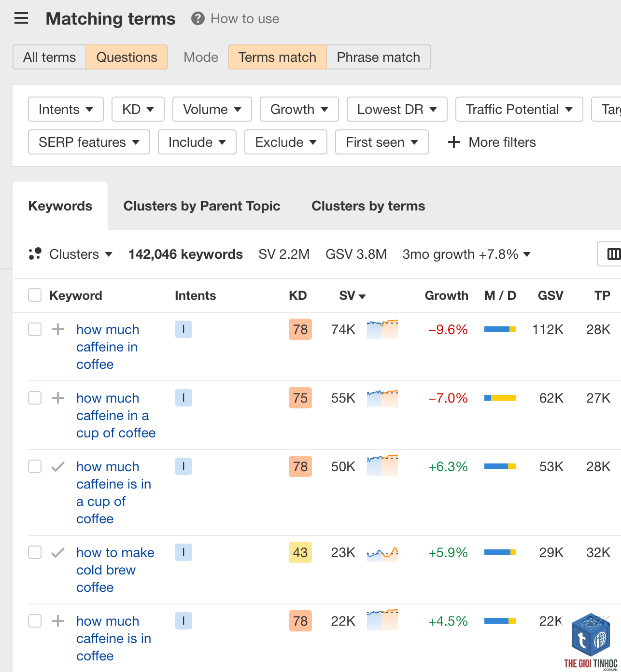Open the Growth filter dropdown
Screen dimensions: 621x672
[299, 109]
